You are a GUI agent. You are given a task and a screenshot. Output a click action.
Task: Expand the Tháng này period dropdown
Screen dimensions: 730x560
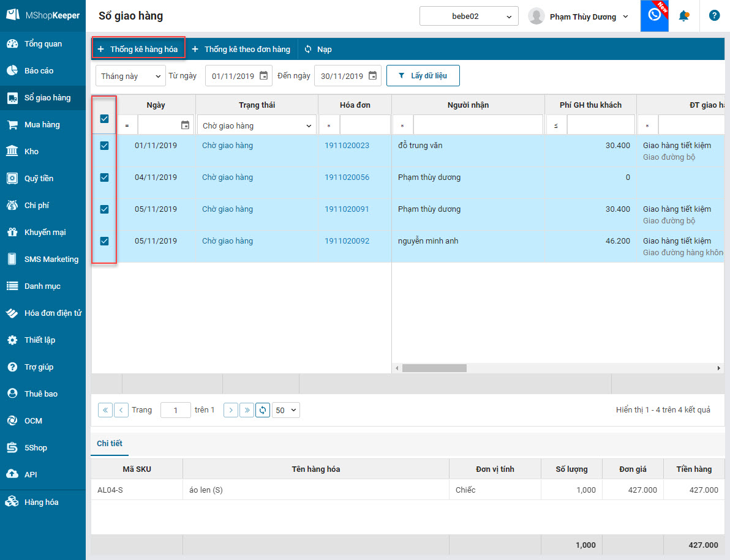(130, 76)
